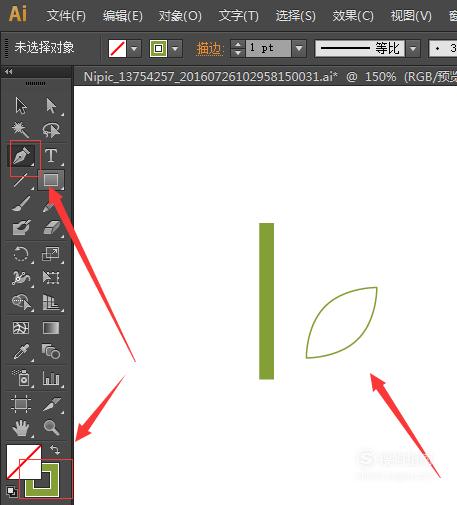
Task: Decrease stroke weight with down stepper
Action: pyautogui.click(x=238, y=53)
